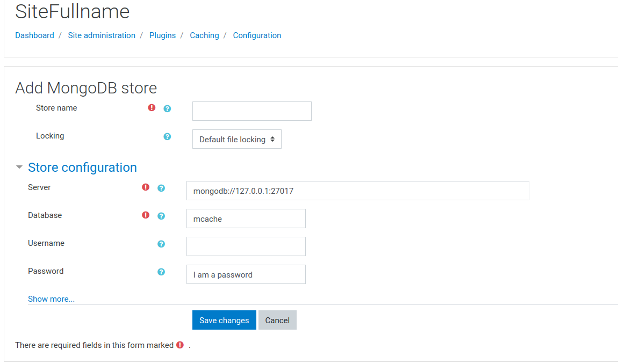This screenshot has width=618, height=364.
Task: Click the required-field icon in the form footer note
Action: (x=180, y=345)
